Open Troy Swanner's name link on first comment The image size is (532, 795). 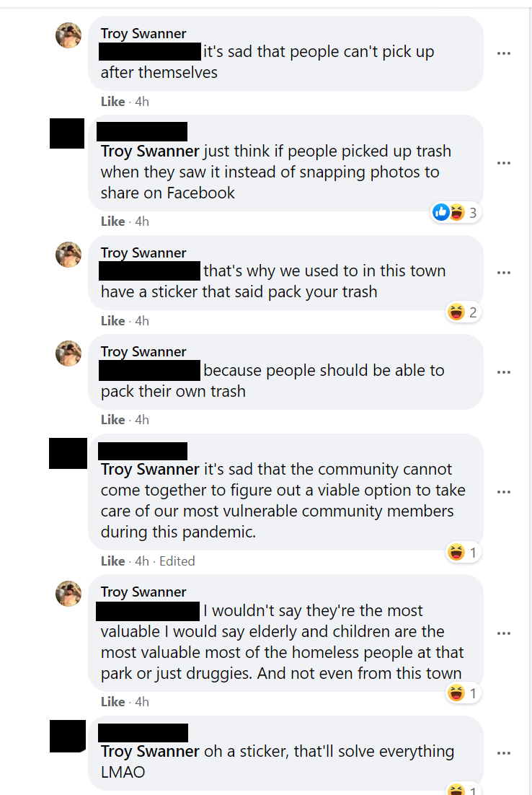(x=143, y=34)
